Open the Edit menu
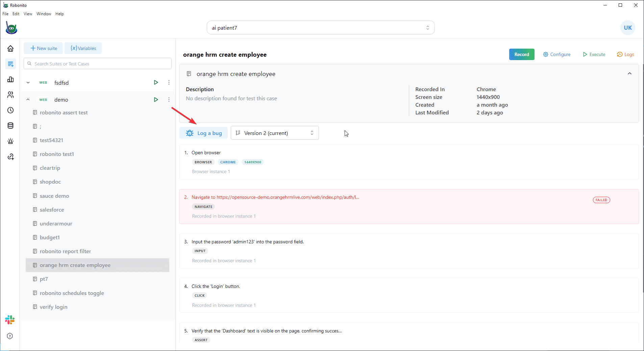 16,14
